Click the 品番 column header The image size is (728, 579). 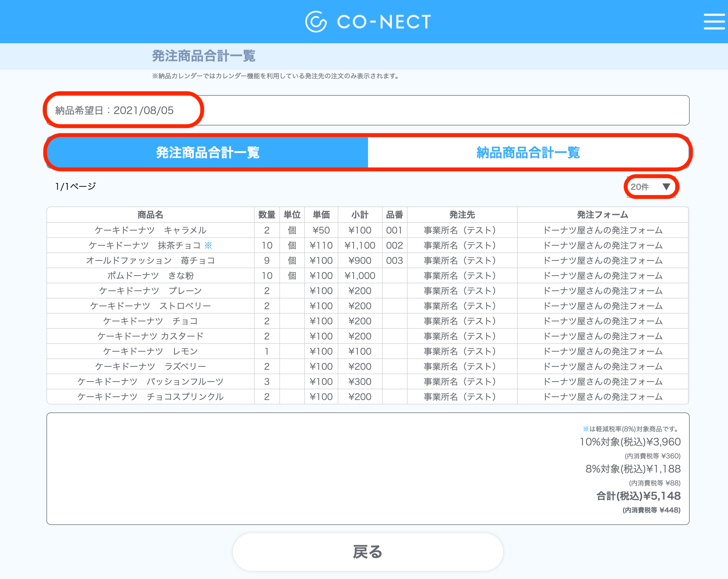394,215
